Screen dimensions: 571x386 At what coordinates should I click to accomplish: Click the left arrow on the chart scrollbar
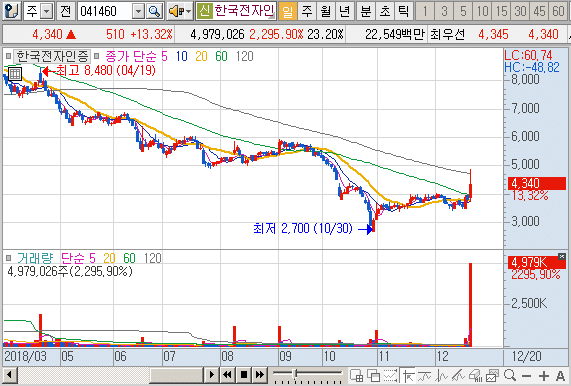(x=9, y=375)
